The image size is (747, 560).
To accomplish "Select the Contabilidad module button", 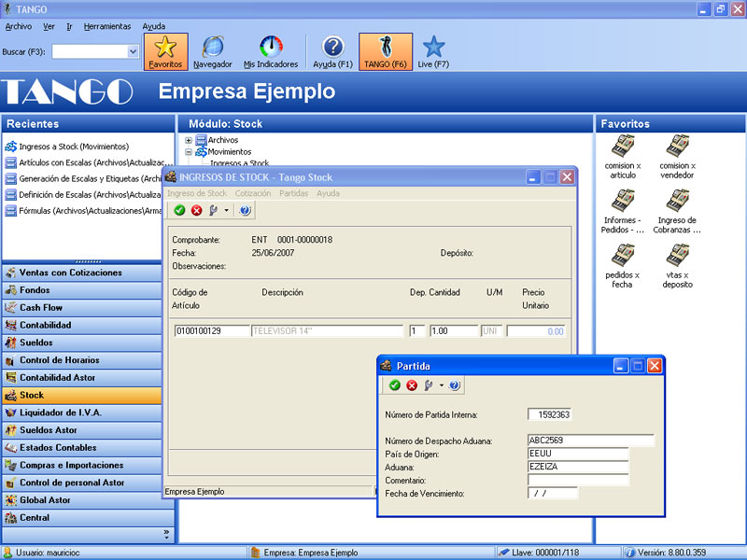I will pyautogui.click(x=58, y=325).
